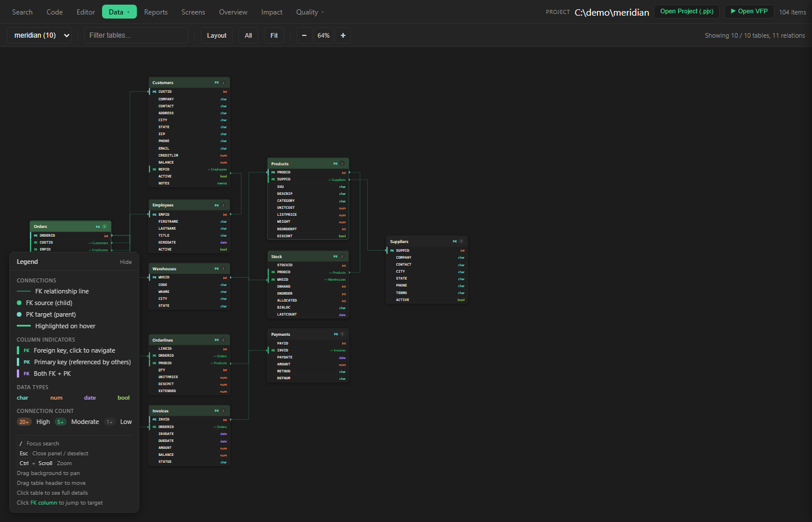
Task: Open the Search tab
Action: (x=22, y=12)
